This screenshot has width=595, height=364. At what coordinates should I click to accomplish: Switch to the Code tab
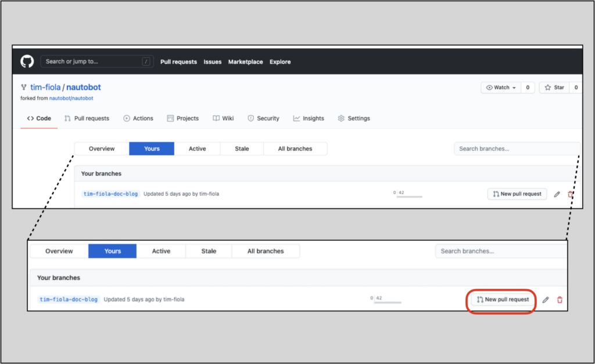(x=39, y=118)
